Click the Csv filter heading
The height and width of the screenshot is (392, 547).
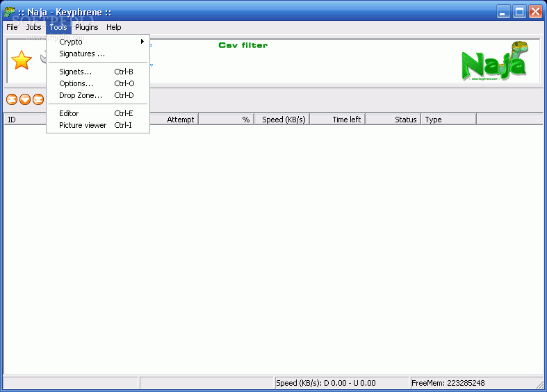243,45
